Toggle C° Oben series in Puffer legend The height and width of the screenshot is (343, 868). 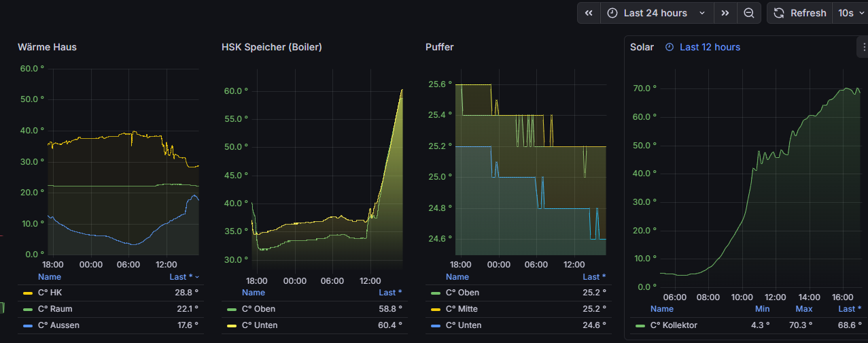coord(462,293)
